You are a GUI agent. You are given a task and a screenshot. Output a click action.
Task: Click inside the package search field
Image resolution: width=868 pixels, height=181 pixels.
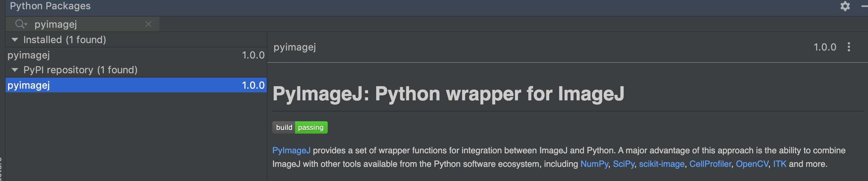click(x=67, y=24)
